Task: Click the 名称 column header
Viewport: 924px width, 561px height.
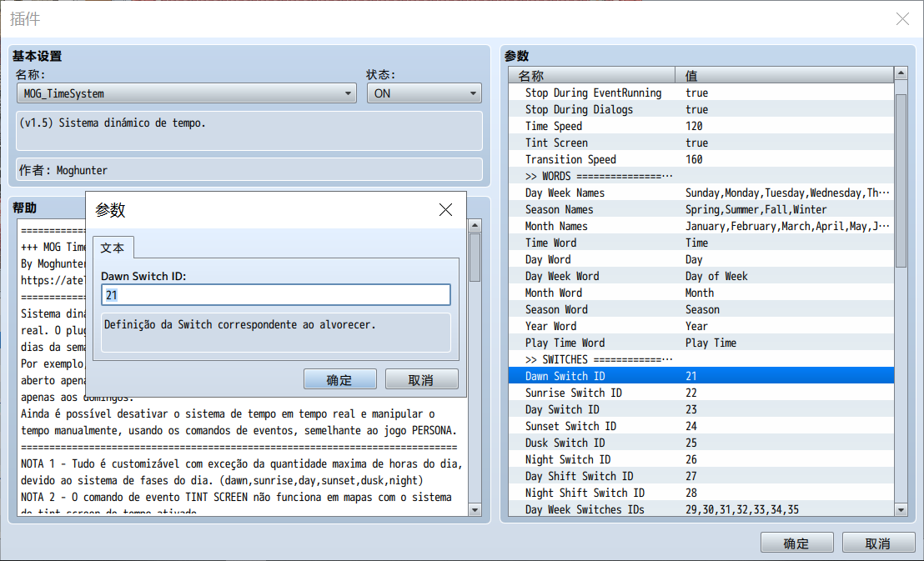Action: pyautogui.click(x=591, y=75)
